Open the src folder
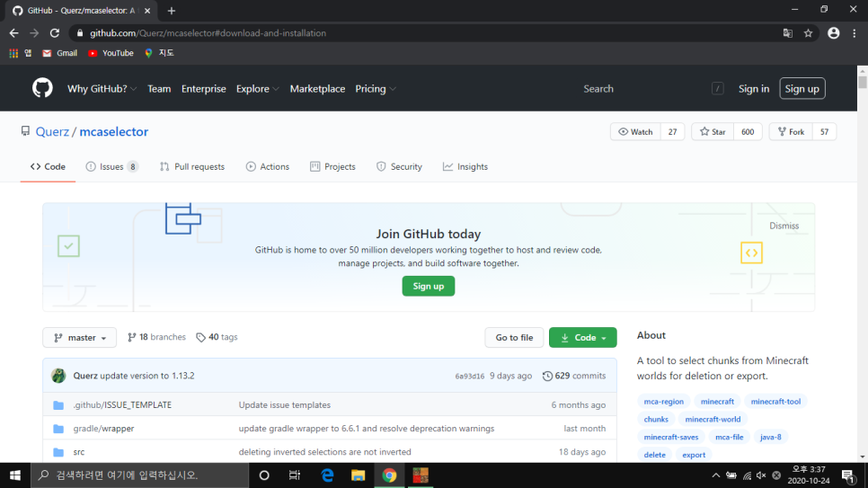The image size is (868, 488). [x=79, y=452]
